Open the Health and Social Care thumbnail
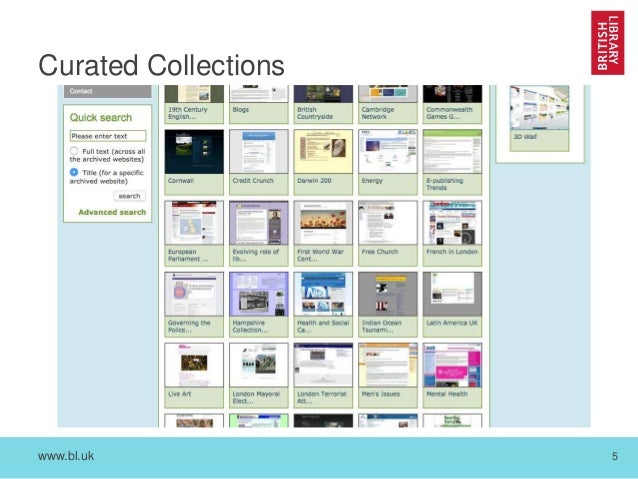 click(x=323, y=294)
